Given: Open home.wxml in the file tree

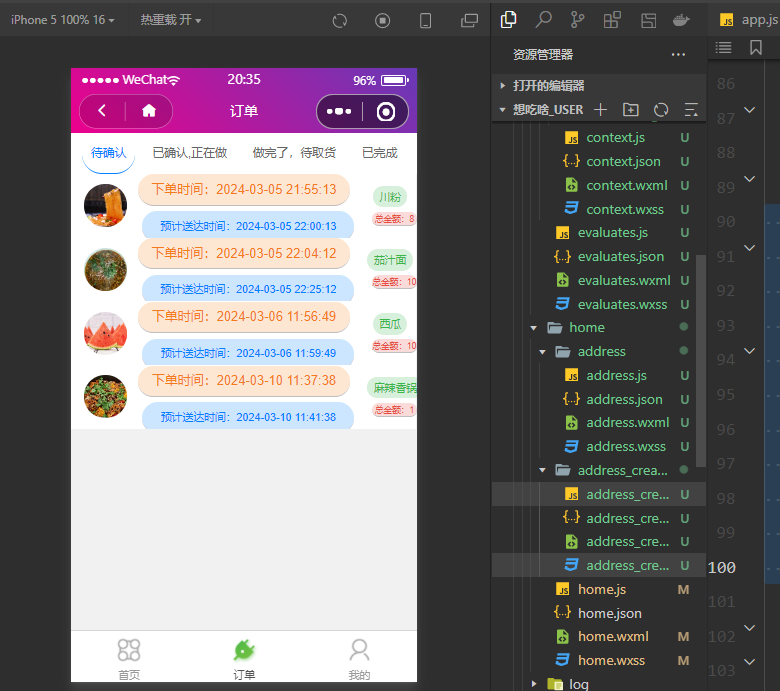Looking at the screenshot, I should [613, 637].
